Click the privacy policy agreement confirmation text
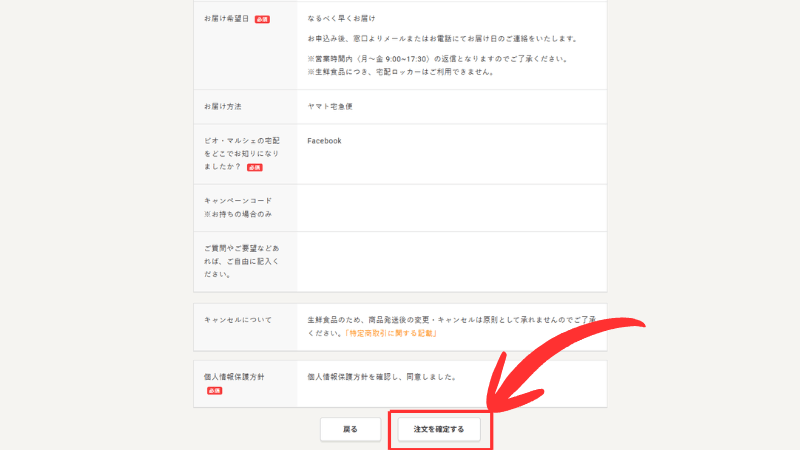This screenshot has height=450, width=800. (381, 377)
